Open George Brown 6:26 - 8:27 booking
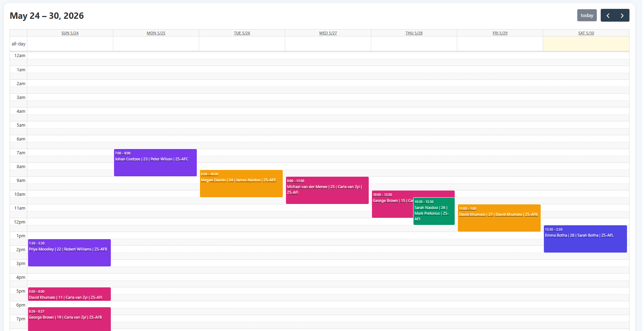The width and height of the screenshot is (644, 331). [69, 319]
